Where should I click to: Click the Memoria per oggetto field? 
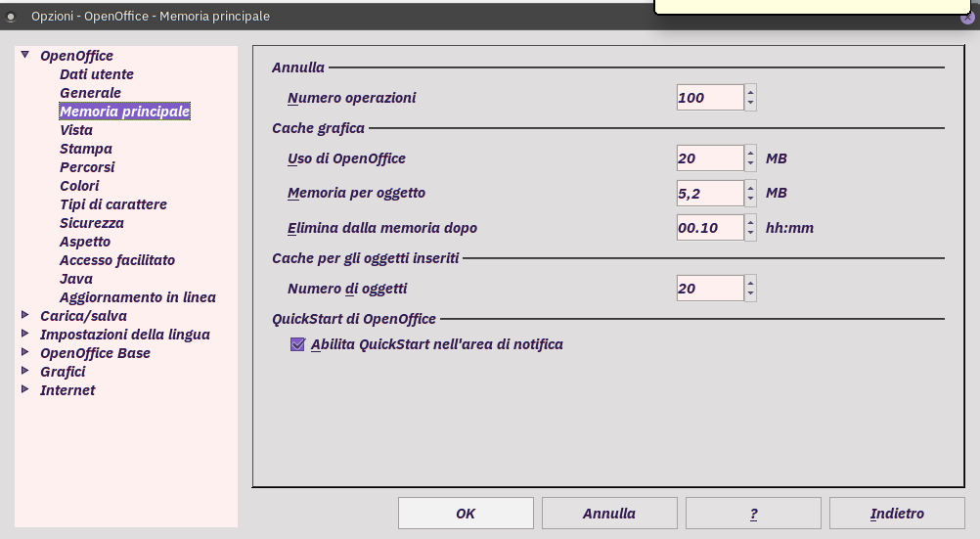pyautogui.click(x=710, y=194)
